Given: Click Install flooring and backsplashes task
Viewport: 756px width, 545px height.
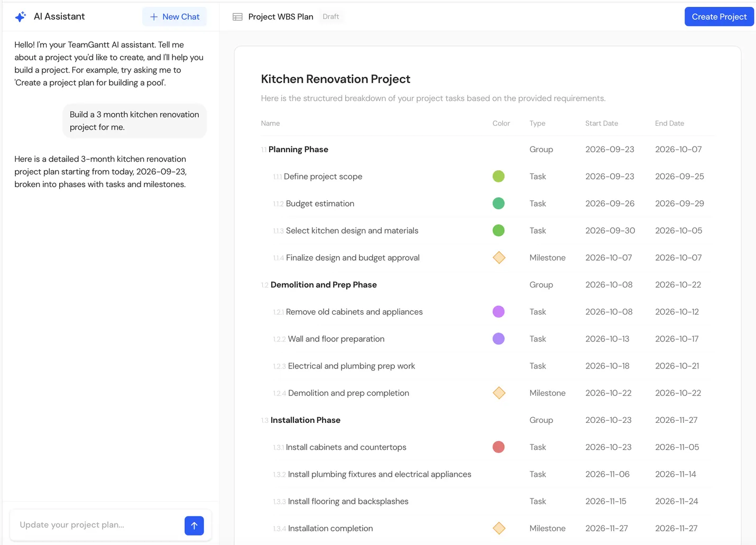Looking at the screenshot, I should (x=348, y=501).
